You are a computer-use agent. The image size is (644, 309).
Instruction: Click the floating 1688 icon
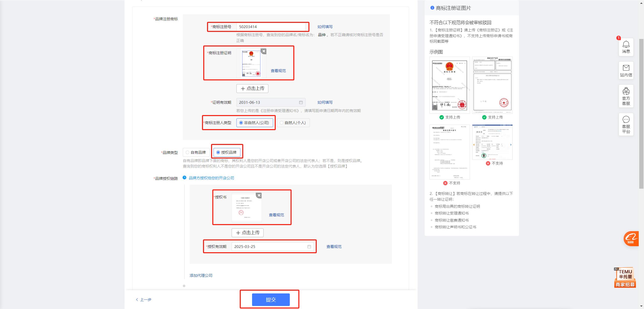pyautogui.click(x=631, y=239)
